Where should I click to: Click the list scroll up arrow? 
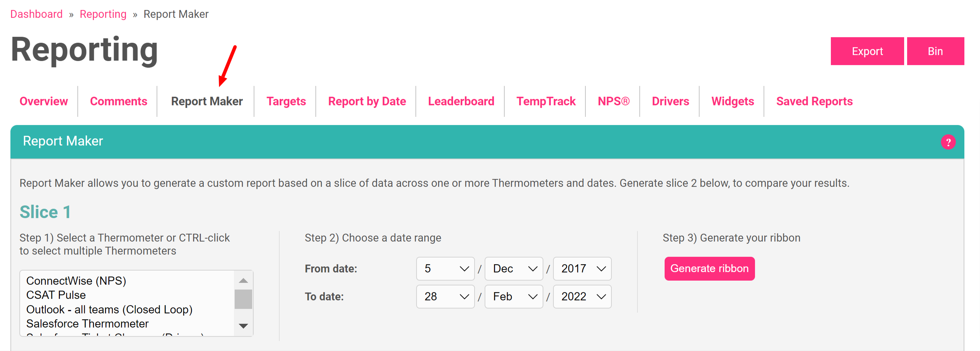243,281
